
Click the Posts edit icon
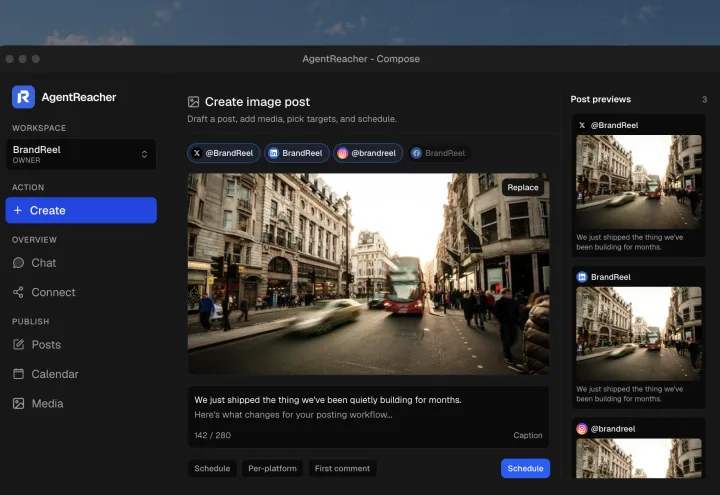[18, 344]
